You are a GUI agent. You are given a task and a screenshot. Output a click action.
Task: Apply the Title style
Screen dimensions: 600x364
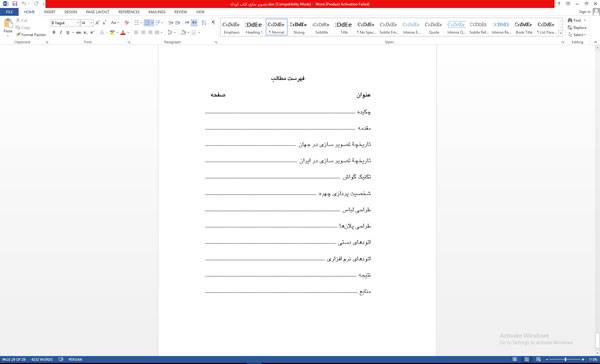click(344, 28)
